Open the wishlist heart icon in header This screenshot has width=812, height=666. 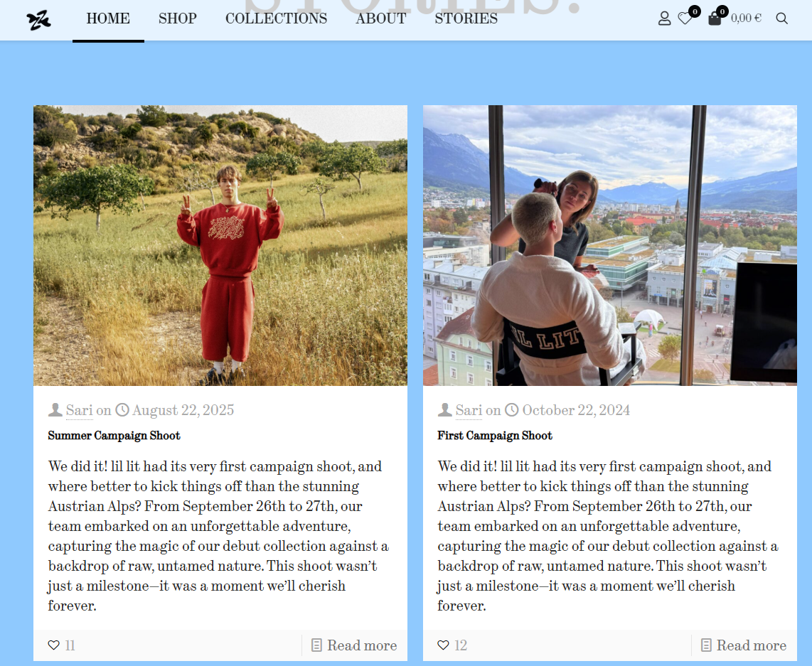coord(685,18)
